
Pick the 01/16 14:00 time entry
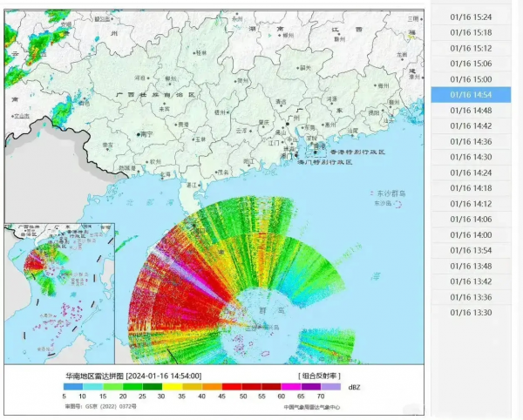tap(471, 235)
